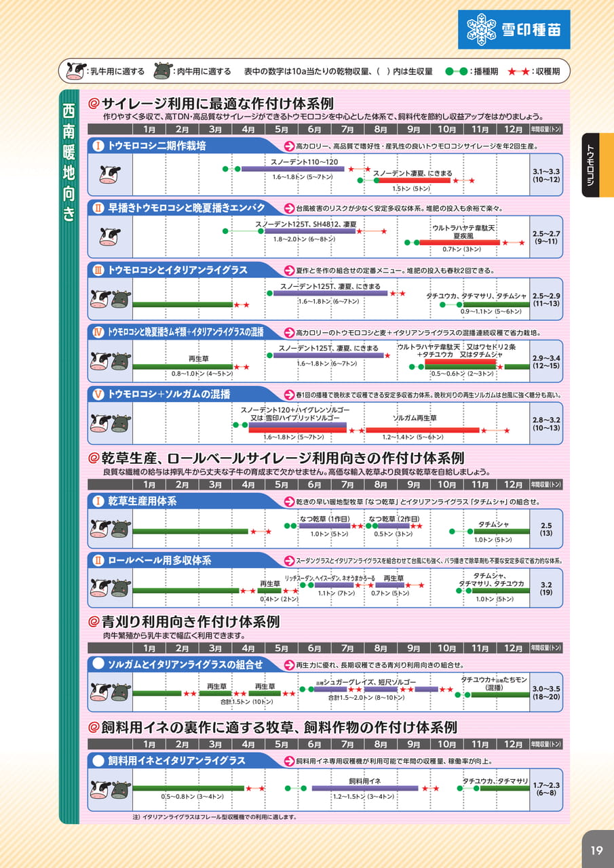Click the yield cell 3.0〜3.5 (18〜20)

pyautogui.click(x=546, y=692)
